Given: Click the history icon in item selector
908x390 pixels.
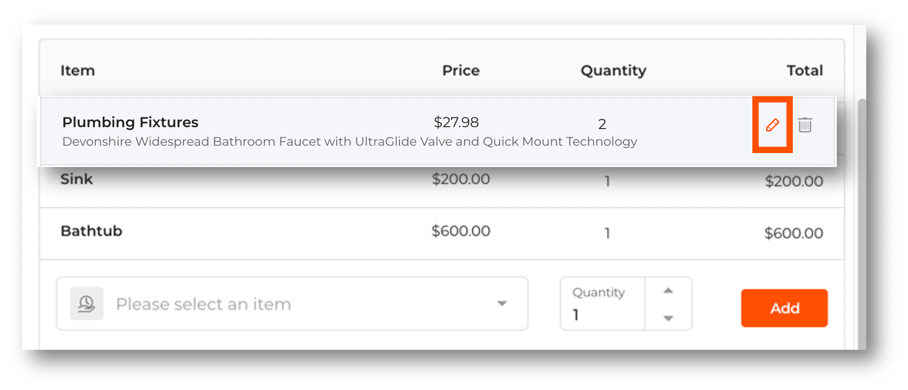Looking at the screenshot, I should tap(87, 304).
